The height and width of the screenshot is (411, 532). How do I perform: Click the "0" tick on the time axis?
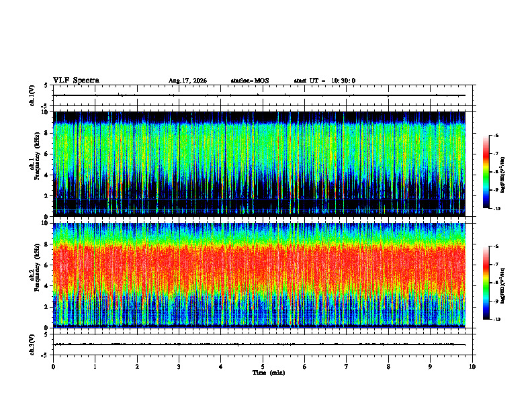point(53,367)
